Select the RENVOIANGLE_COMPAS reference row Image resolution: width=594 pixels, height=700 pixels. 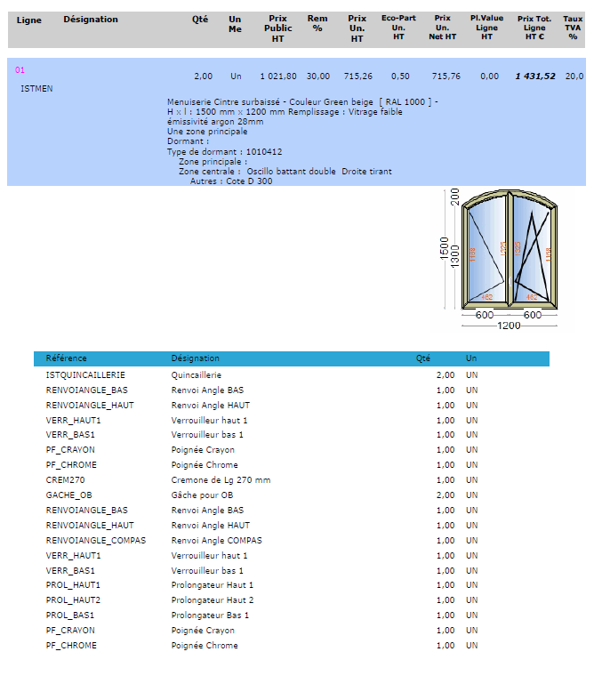click(96, 540)
